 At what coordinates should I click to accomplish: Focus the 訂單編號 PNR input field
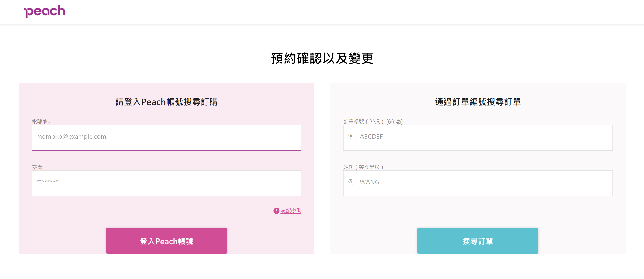(x=478, y=138)
